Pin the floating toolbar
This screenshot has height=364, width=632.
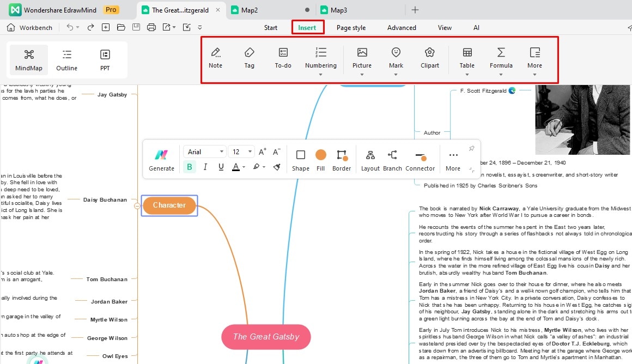pyautogui.click(x=472, y=148)
